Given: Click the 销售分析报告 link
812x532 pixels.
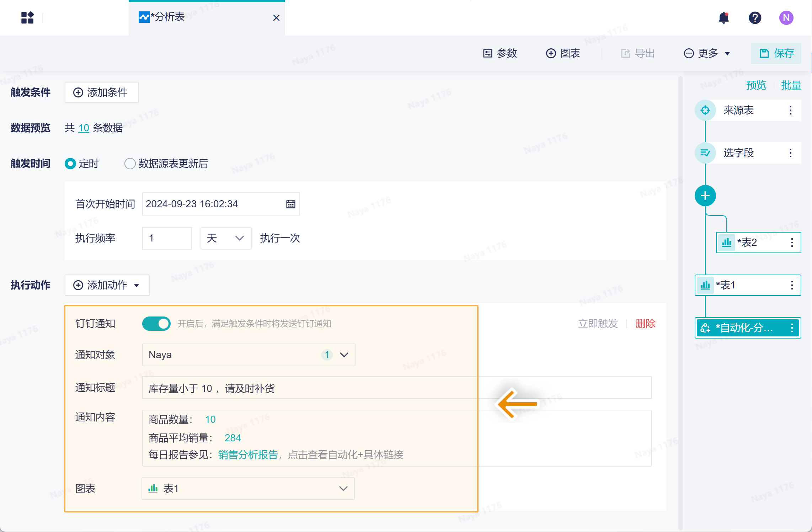Looking at the screenshot, I should (248, 455).
